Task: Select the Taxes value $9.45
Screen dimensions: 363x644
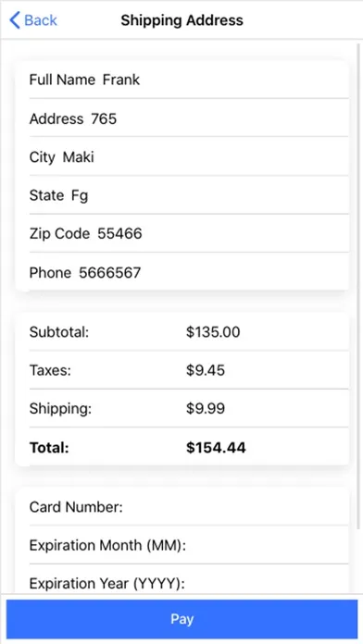Action: click(206, 370)
